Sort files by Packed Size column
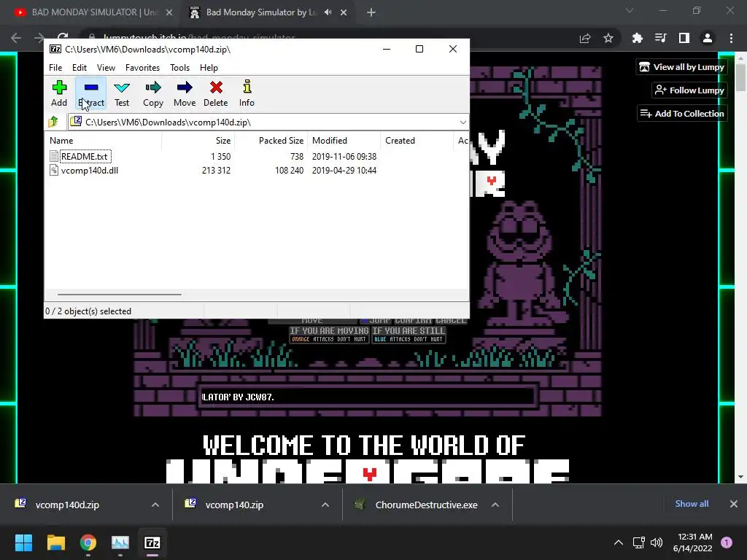Viewport: 747px width, 560px height. (271, 141)
